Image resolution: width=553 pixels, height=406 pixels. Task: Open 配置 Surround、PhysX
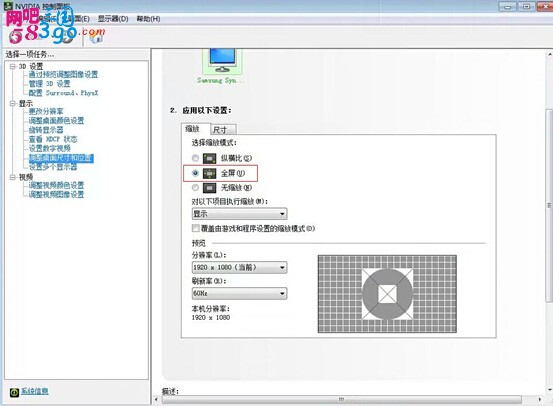63,93
